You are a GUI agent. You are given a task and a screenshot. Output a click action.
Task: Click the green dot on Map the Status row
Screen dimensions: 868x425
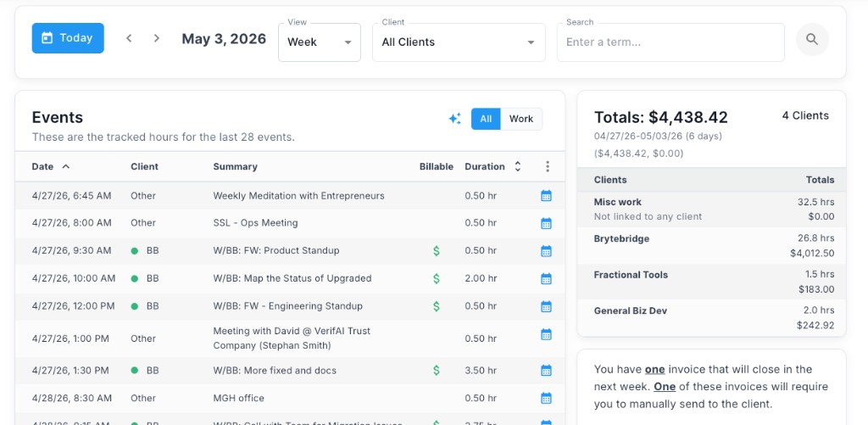(135, 278)
